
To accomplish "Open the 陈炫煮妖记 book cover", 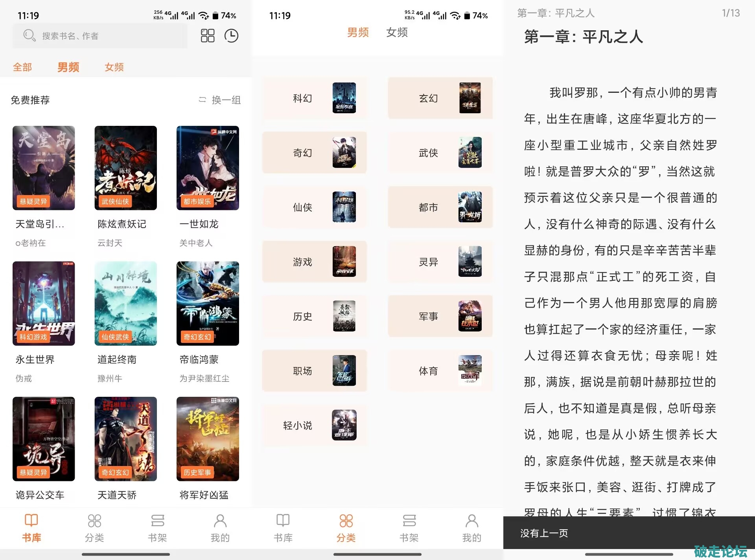I will [125, 168].
